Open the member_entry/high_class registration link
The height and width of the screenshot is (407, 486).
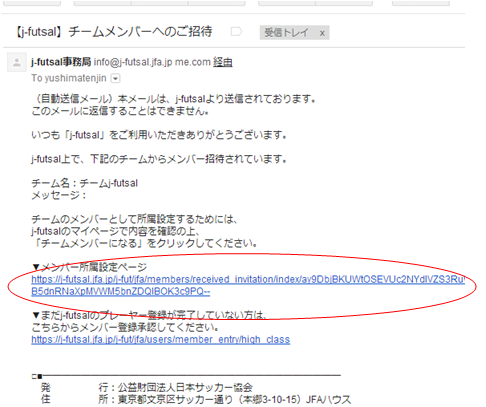click(x=161, y=339)
